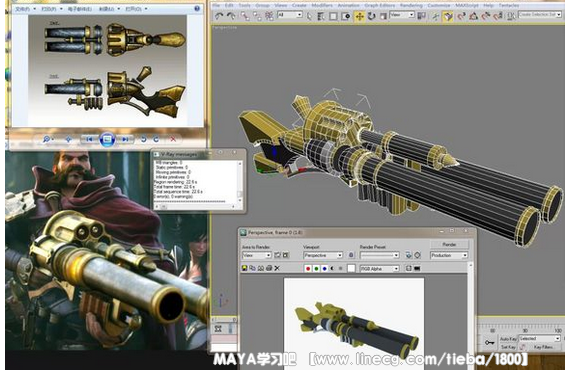Save rendered image in frame window

pos(244,268)
